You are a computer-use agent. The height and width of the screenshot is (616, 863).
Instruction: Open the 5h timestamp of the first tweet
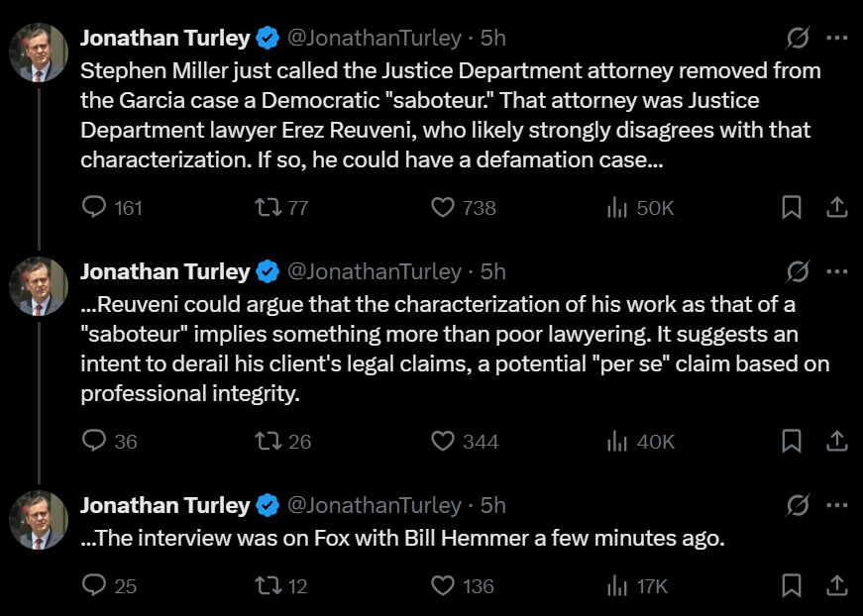[x=495, y=38]
